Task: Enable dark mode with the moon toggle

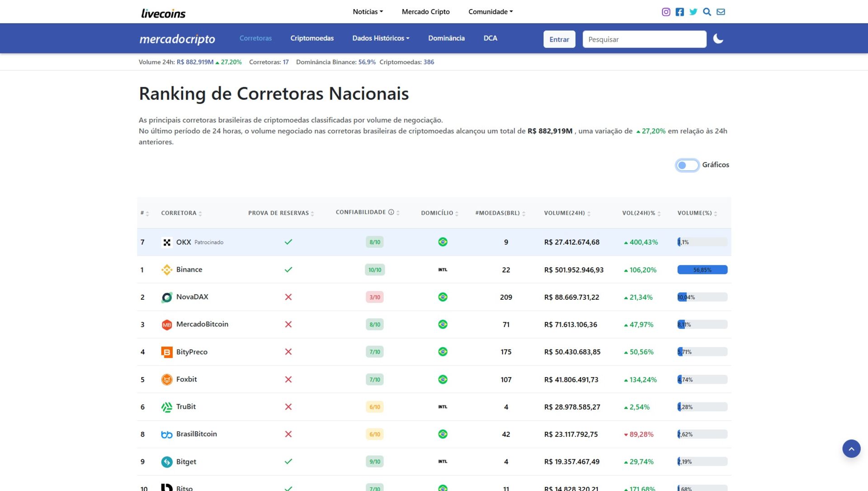Action: (x=718, y=39)
